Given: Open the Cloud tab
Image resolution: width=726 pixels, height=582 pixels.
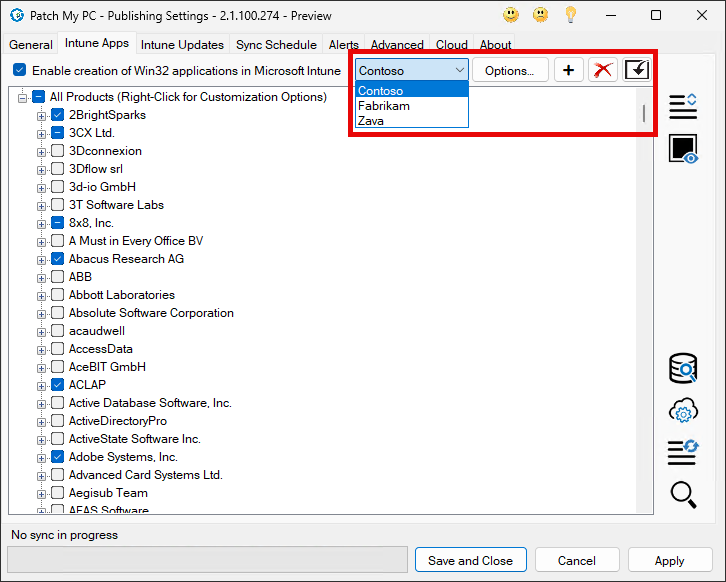Looking at the screenshot, I should pos(451,44).
